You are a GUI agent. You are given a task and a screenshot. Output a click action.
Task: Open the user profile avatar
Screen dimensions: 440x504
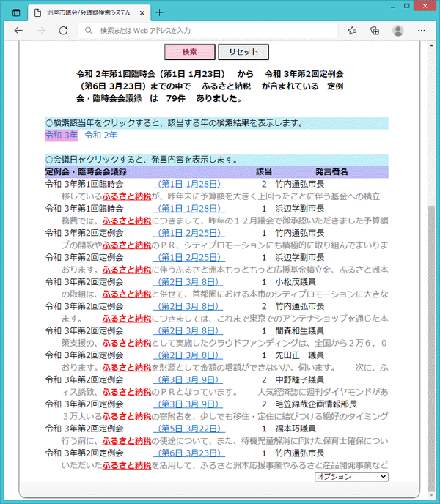(x=398, y=31)
